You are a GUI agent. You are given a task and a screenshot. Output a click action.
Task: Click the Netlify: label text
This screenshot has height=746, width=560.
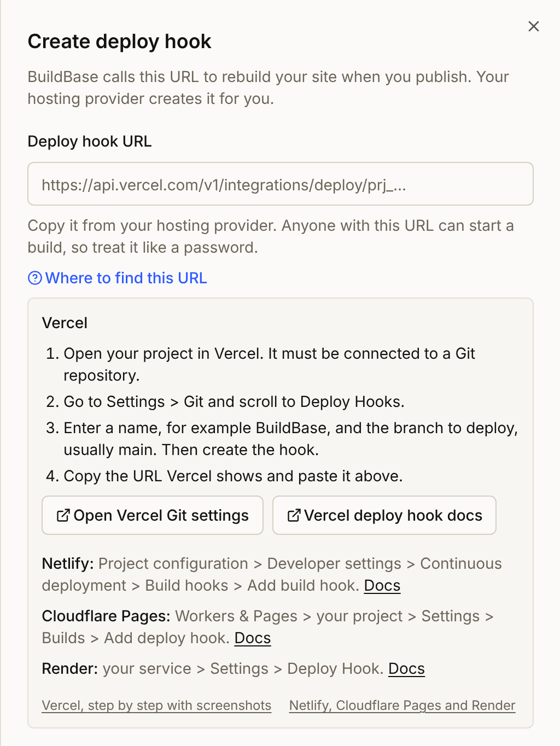pos(68,563)
